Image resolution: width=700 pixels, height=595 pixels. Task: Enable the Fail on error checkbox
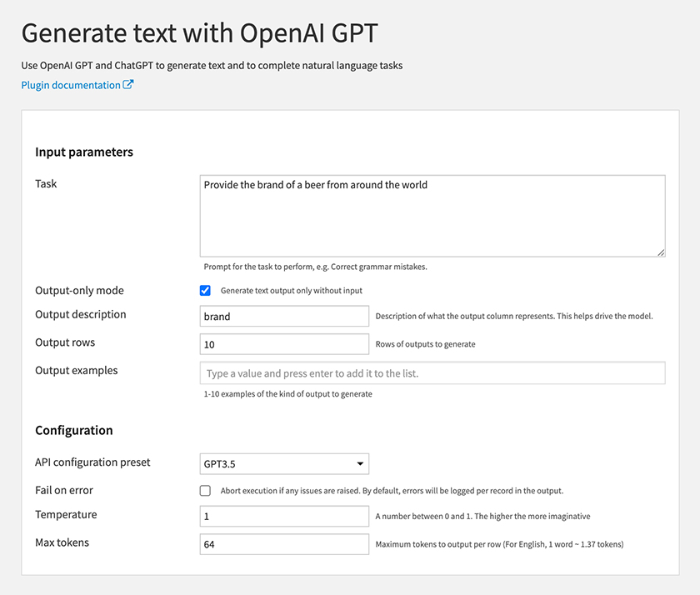pos(205,491)
